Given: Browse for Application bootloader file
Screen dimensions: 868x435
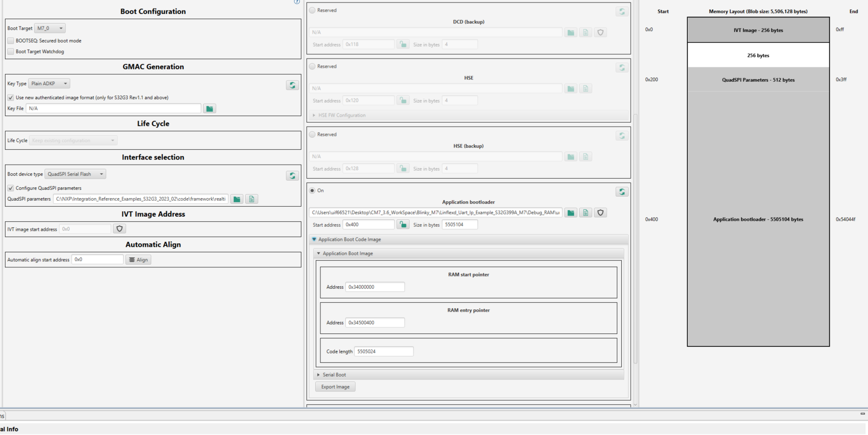Looking at the screenshot, I should (571, 213).
